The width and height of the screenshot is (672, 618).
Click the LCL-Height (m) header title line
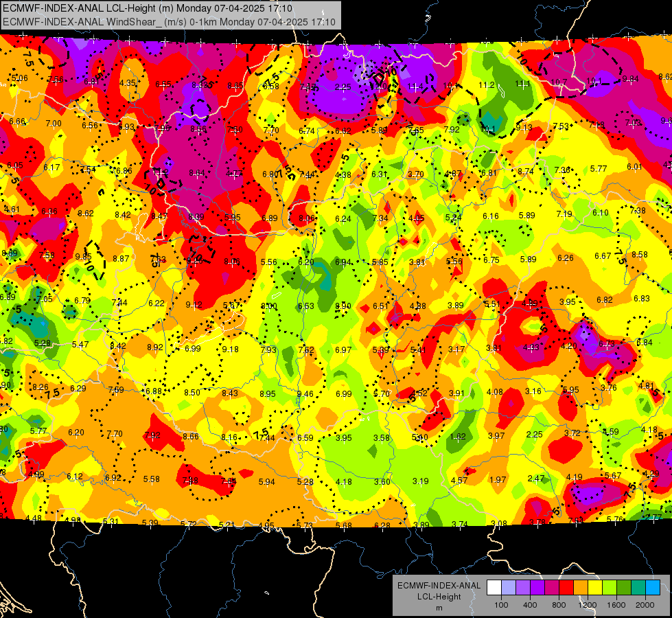pyautogui.click(x=148, y=8)
